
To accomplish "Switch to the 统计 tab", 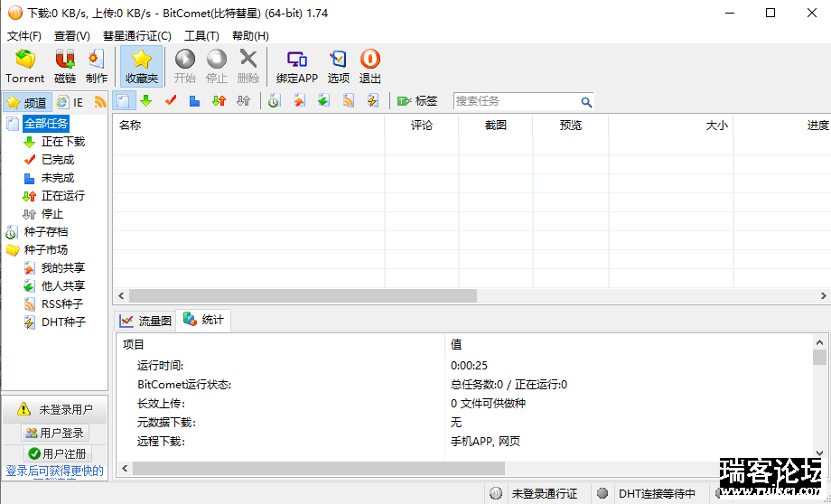I will (203, 320).
